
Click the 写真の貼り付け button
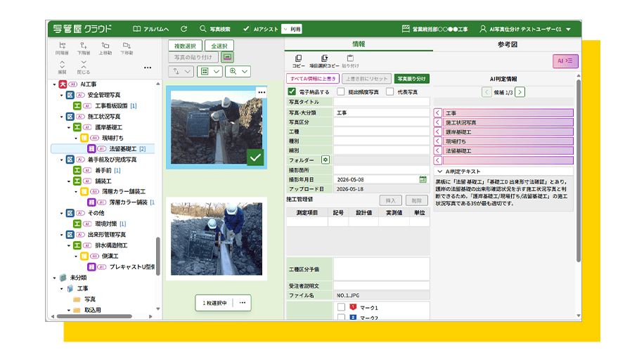tap(193, 57)
